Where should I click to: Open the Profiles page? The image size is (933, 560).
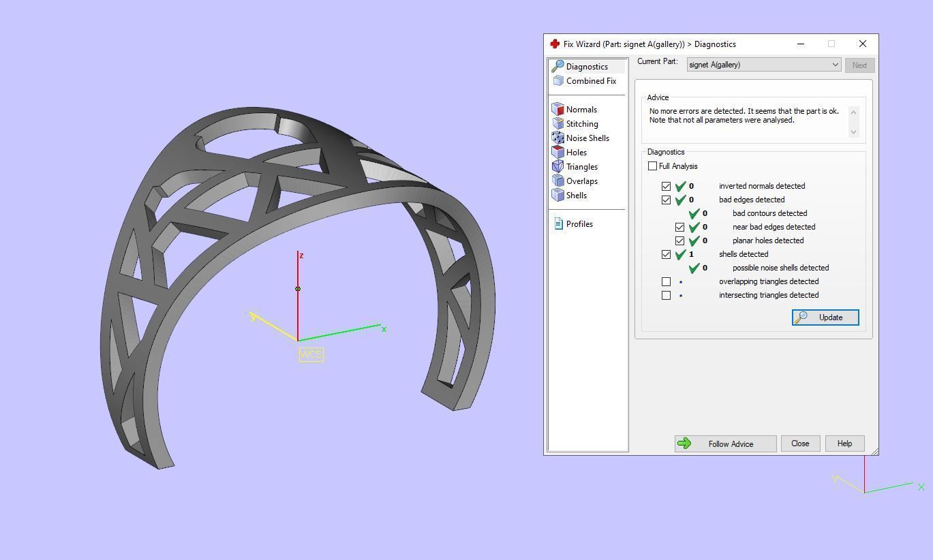coord(579,223)
